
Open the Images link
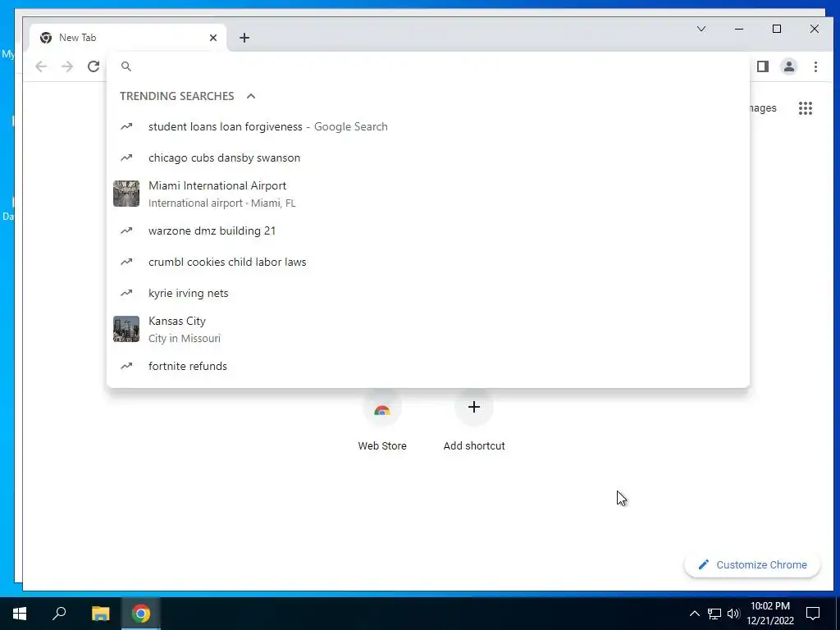coord(763,108)
